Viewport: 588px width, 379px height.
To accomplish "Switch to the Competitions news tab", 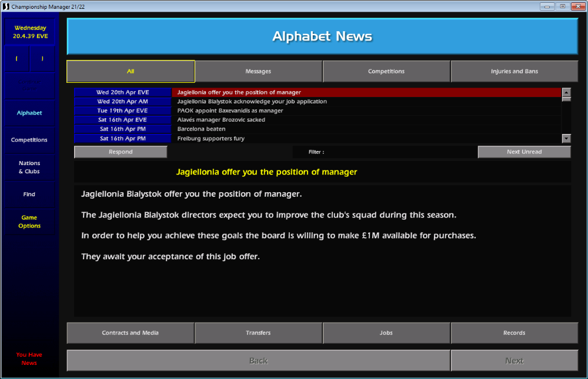I will [x=386, y=71].
